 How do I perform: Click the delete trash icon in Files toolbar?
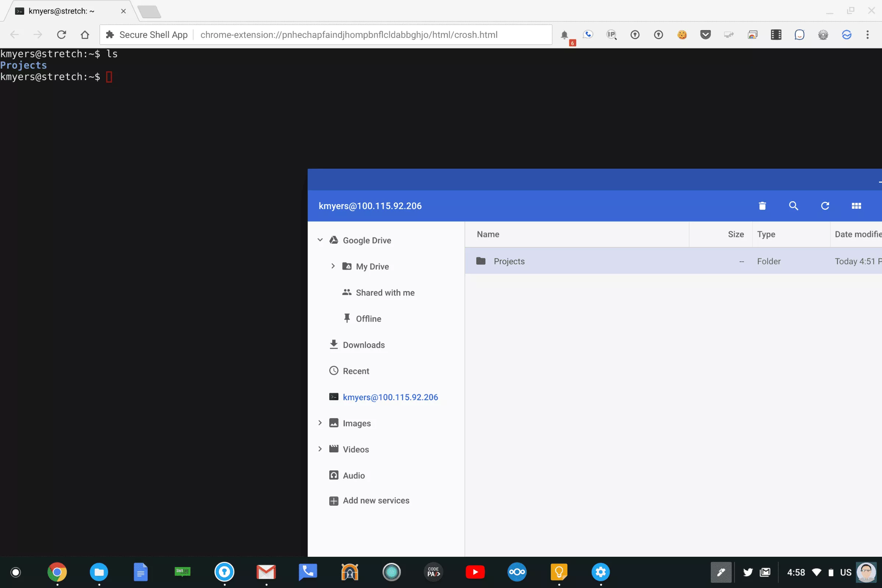tap(762, 206)
